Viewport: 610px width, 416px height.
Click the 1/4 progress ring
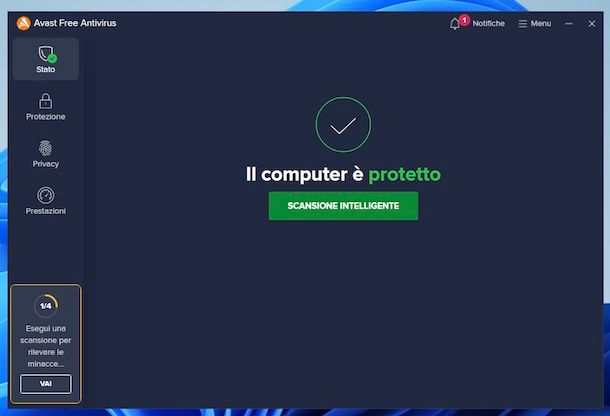46,306
